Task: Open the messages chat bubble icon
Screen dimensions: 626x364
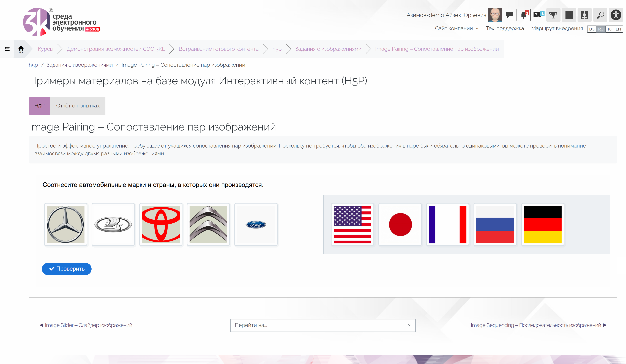Action: click(x=509, y=15)
